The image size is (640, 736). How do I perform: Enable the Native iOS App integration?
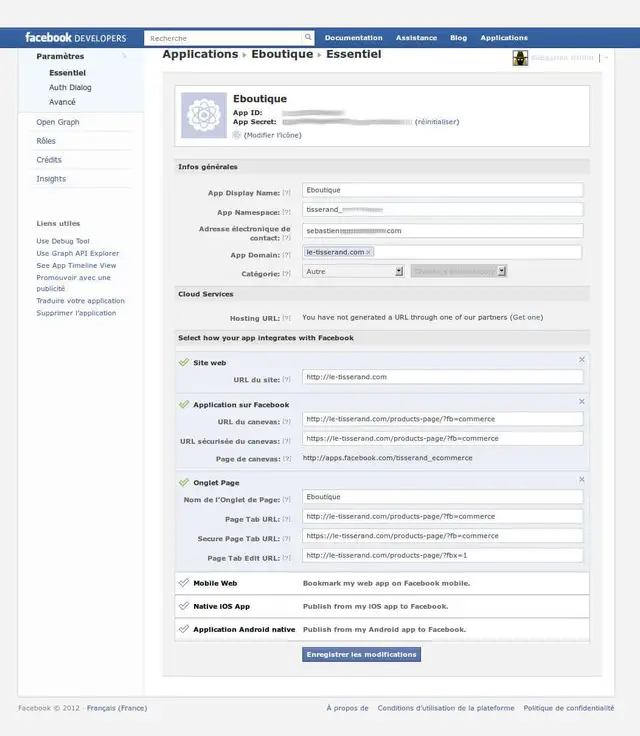coord(184,606)
